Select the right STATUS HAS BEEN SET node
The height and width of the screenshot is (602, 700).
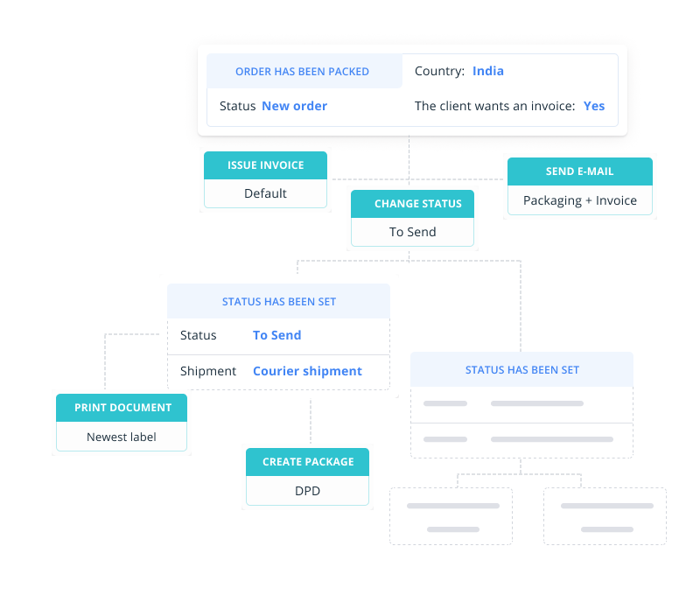pyautogui.click(x=521, y=369)
